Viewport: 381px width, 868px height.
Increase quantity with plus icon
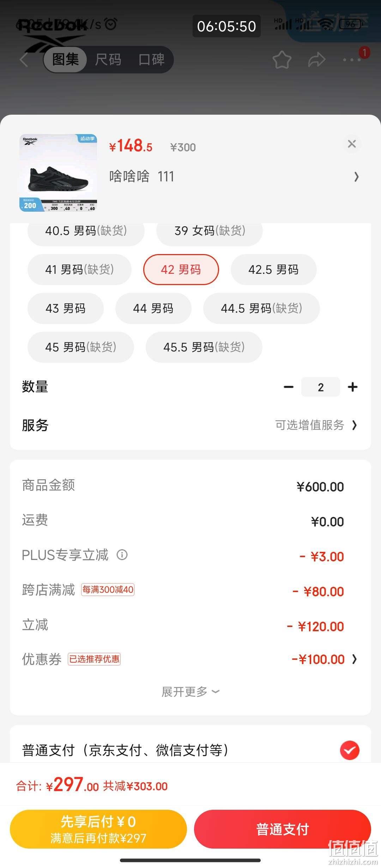[x=352, y=387]
